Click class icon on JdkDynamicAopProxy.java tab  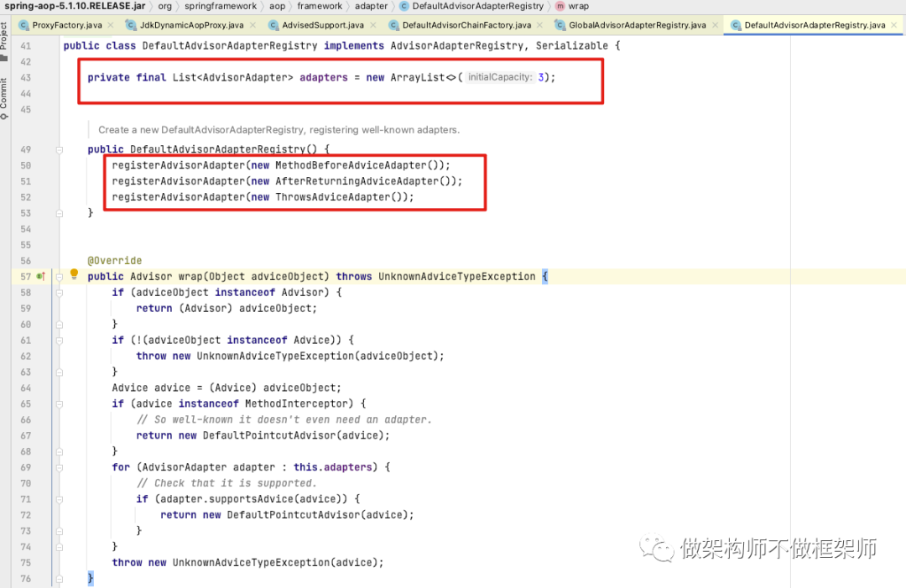(131, 25)
